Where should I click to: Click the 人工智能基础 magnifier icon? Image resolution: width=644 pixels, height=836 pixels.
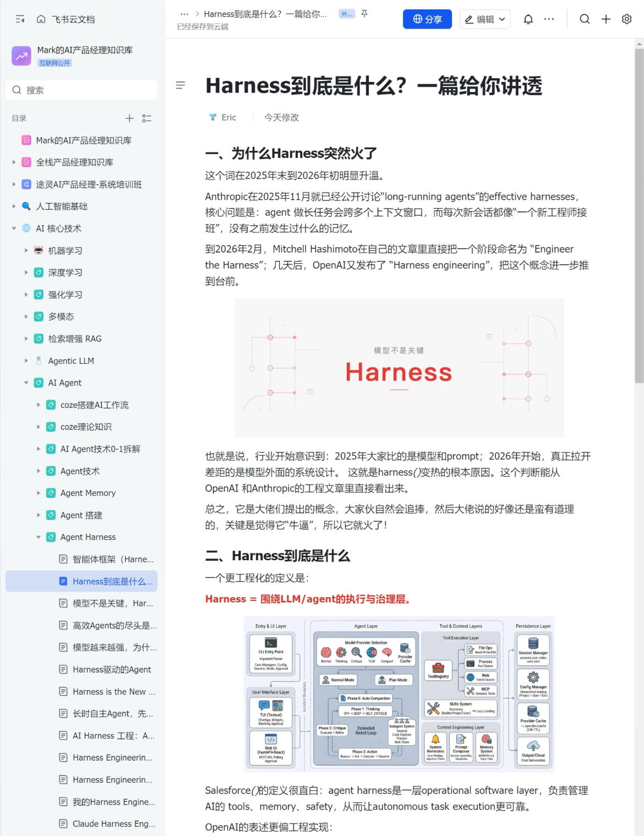pyautogui.click(x=26, y=206)
